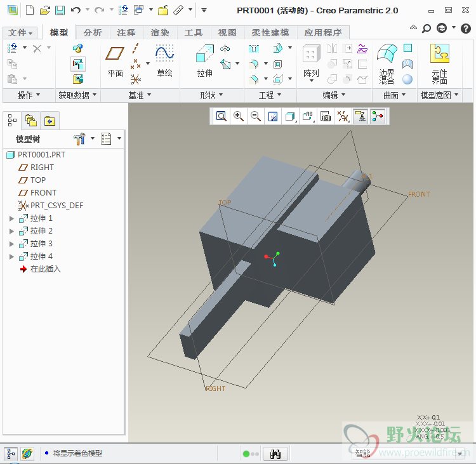The width and height of the screenshot is (476, 464).
Task: Open the Datum (基准) group dropdown
Action: click(140, 95)
